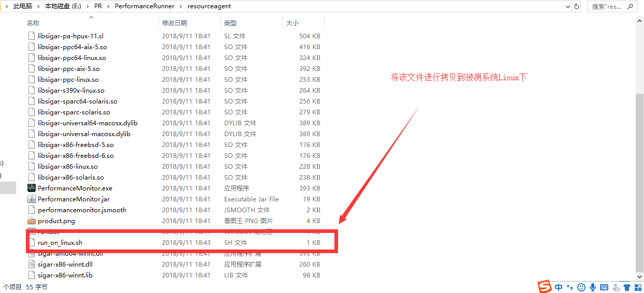644x293 pixels.
Task: Navigate to PR folder in breadcrumb
Action: click(x=98, y=7)
